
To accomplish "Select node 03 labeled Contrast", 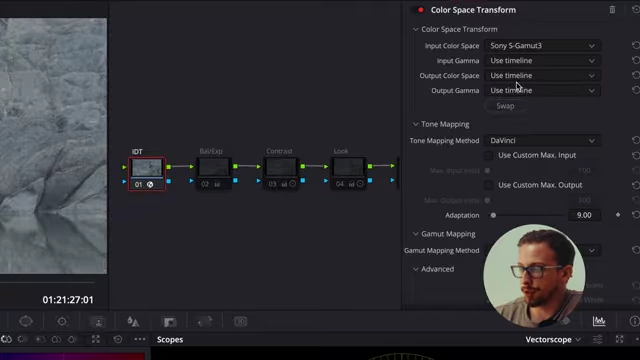I will pyautogui.click(x=281, y=173).
